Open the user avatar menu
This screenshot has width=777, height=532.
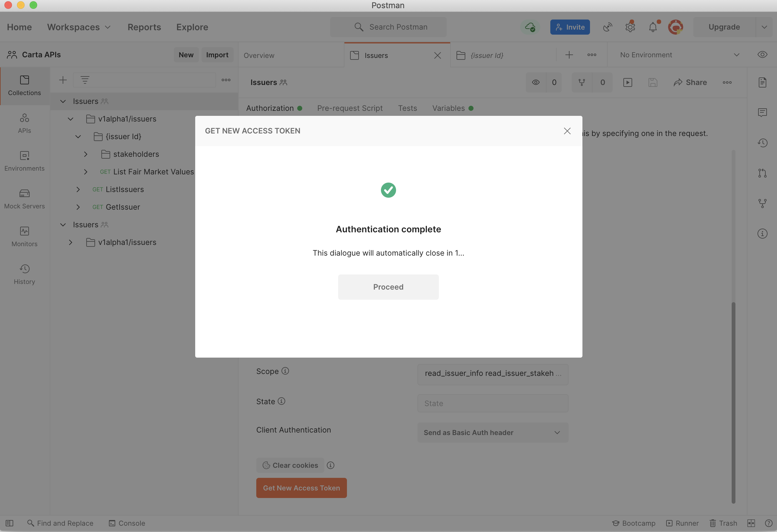[675, 27]
